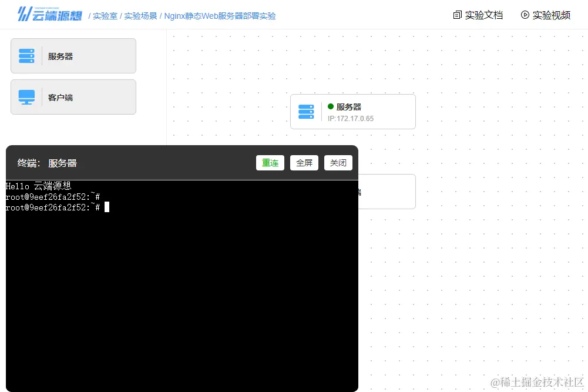Click the server icon on the canvas node
Image resolution: width=588 pixels, height=392 pixels.
click(306, 112)
